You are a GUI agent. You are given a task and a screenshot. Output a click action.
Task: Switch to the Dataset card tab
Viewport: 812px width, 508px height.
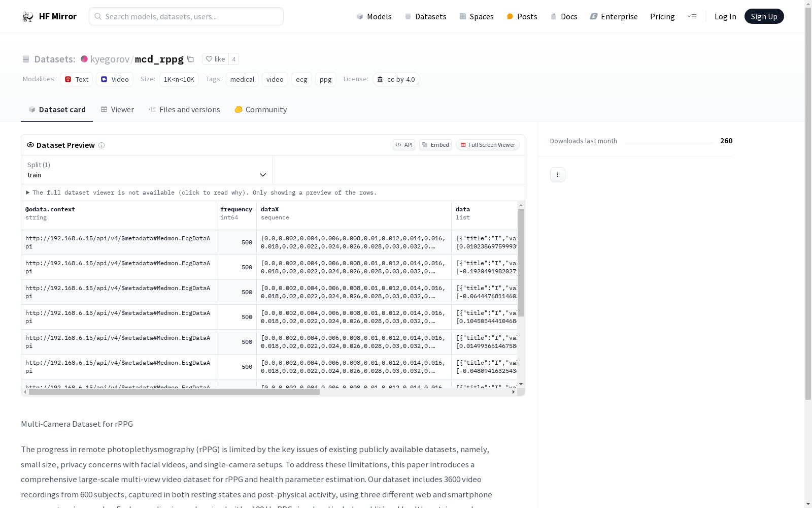57,110
